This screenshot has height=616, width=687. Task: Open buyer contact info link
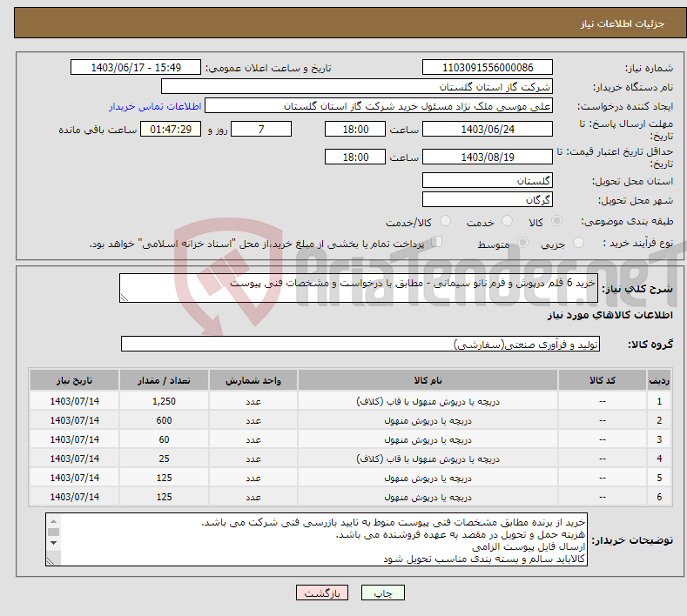pos(155,106)
